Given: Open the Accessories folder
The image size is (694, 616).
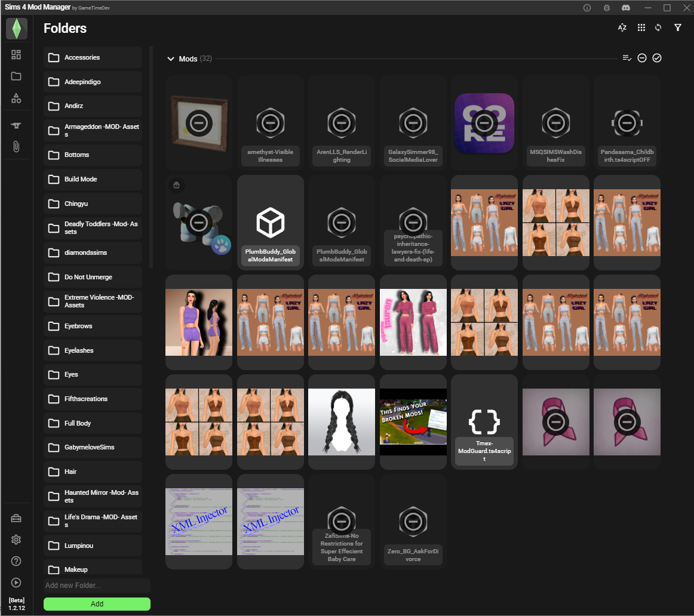Looking at the screenshot, I should tap(93, 57).
